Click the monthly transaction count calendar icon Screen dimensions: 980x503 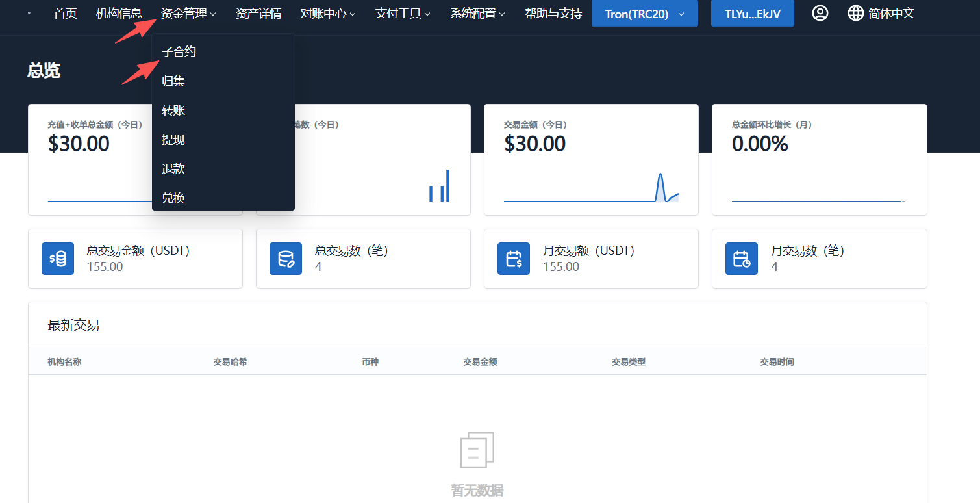742,259
